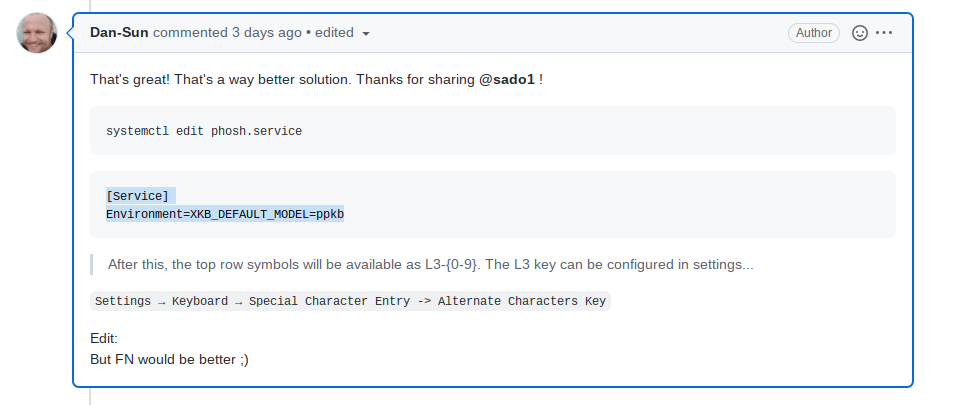Viewport: 960px width, 405px height.
Task: Expand the edit history dropdown arrow
Action: pos(366,33)
